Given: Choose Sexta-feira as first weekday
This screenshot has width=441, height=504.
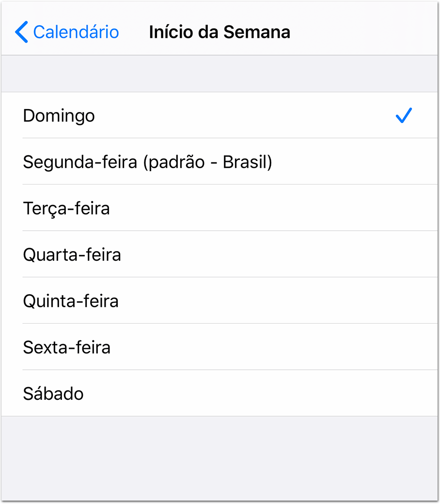Looking at the screenshot, I should 220,346.
